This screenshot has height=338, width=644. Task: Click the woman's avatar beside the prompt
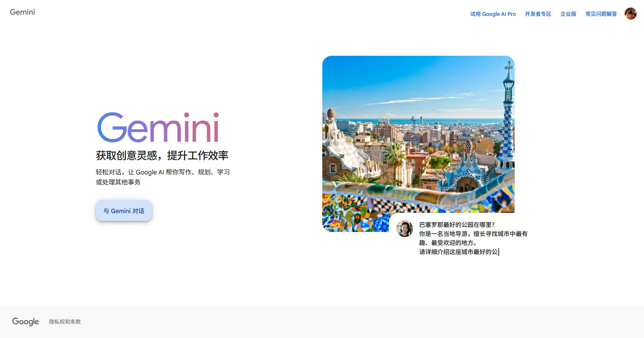coord(405,229)
